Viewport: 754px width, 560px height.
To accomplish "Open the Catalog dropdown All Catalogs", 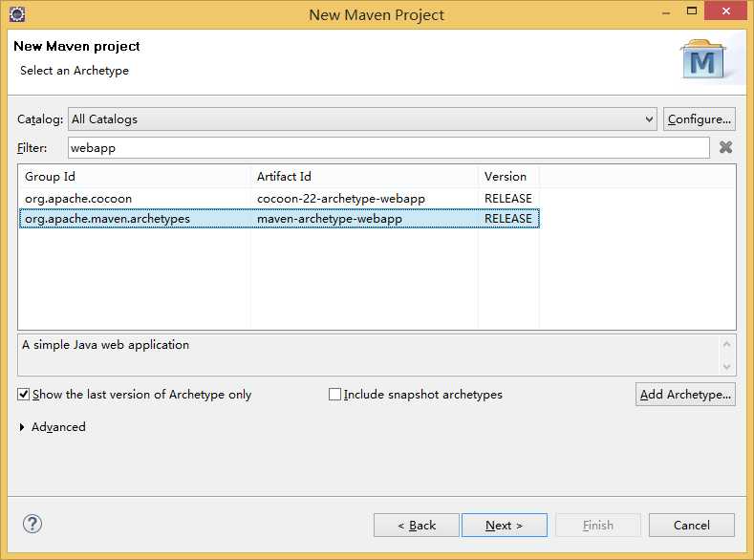I will 362,118.
